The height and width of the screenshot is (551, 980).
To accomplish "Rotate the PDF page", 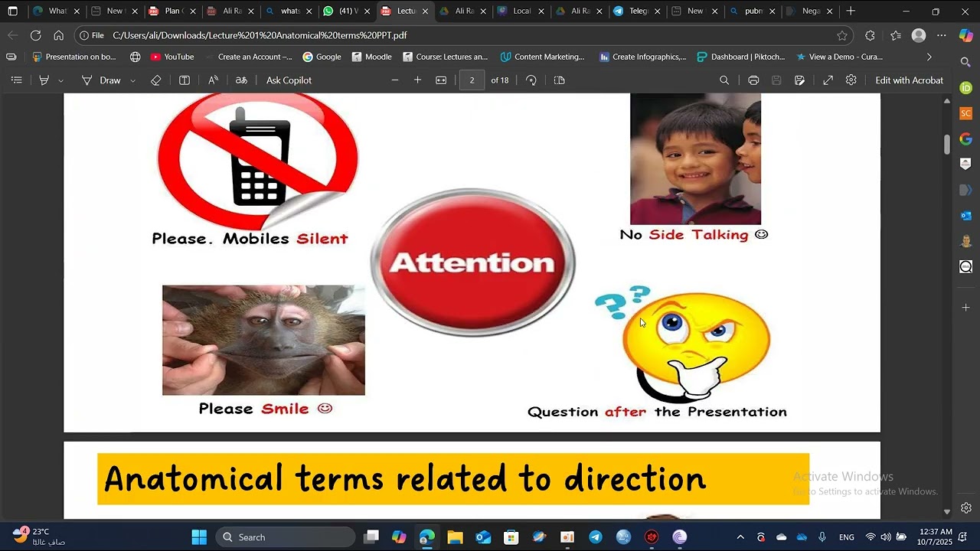I will pos(531,80).
